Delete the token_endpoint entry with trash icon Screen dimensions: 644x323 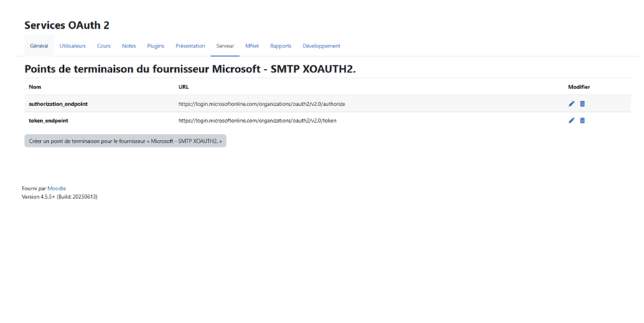coord(582,121)
